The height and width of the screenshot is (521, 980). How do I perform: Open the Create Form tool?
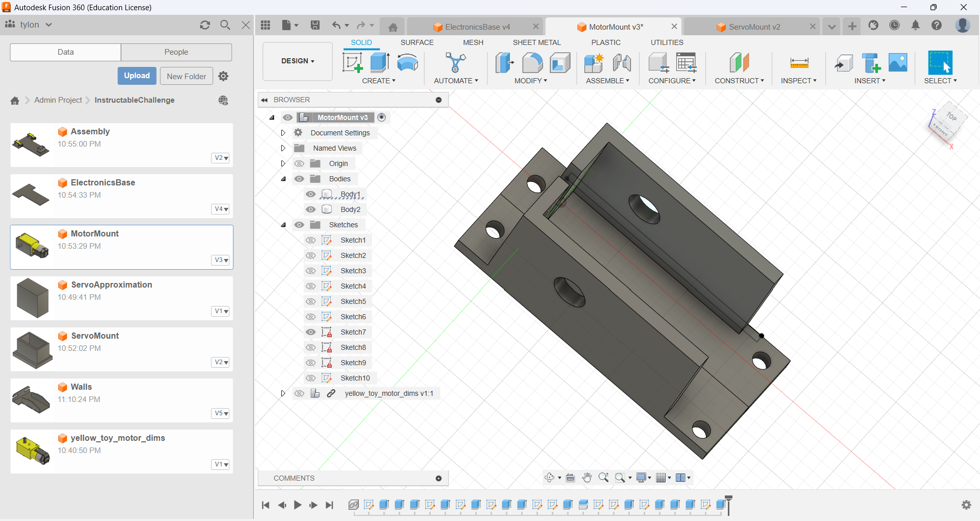tap(407, 63)
